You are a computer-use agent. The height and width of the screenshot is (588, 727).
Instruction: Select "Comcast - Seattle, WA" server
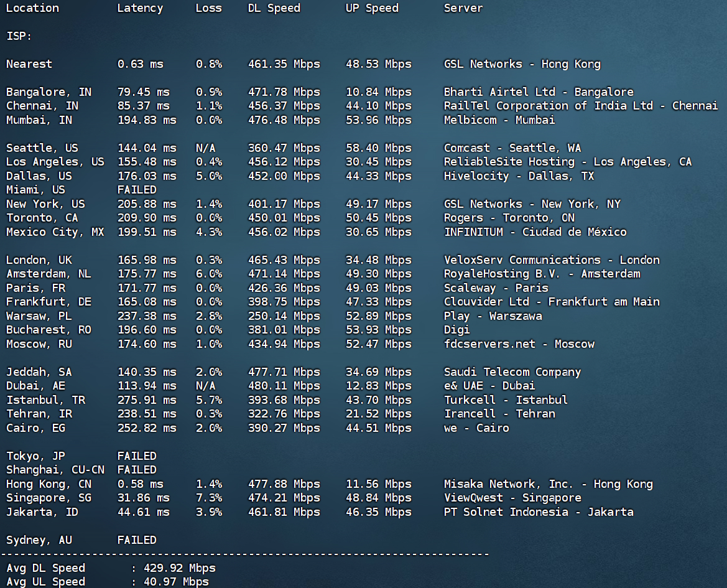(512, 148)
